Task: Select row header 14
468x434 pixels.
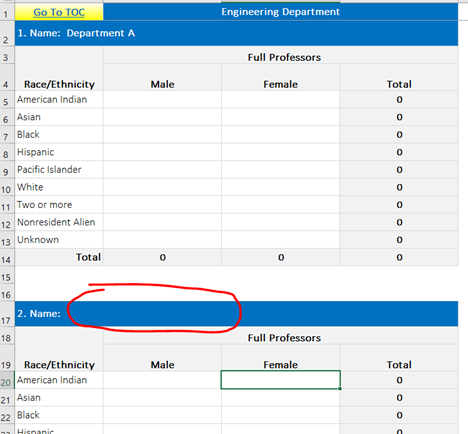Action: click(7, 257)
